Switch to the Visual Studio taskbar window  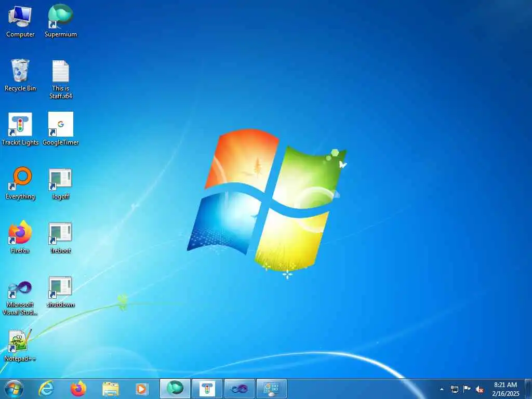tap(239, 389)
